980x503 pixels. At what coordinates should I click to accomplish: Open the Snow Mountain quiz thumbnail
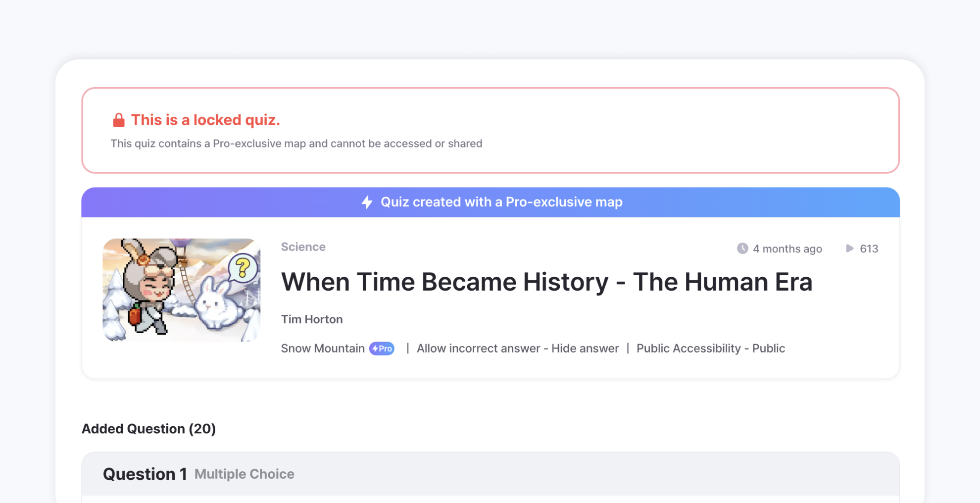pyautogui.click(x=182, y=290)
